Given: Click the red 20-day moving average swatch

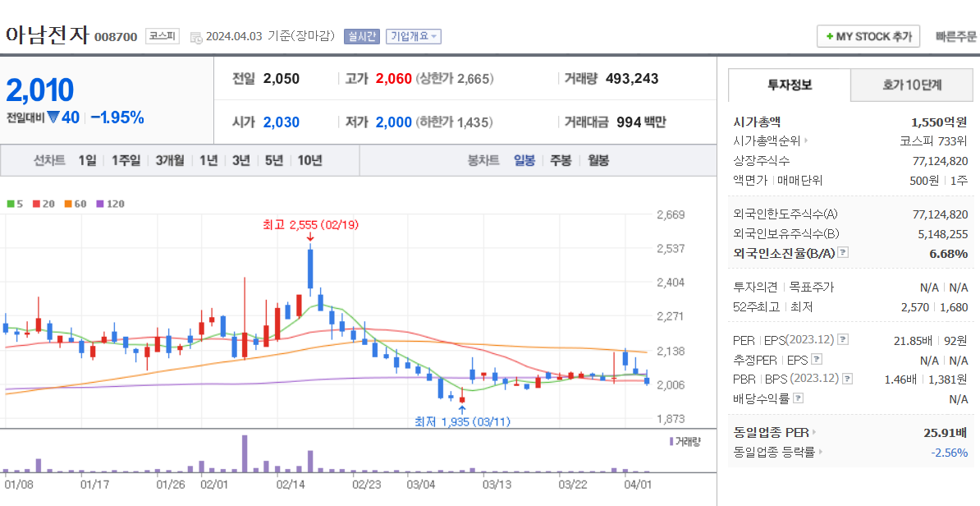Looking at the screenshot, I should (x=37, y=204).
